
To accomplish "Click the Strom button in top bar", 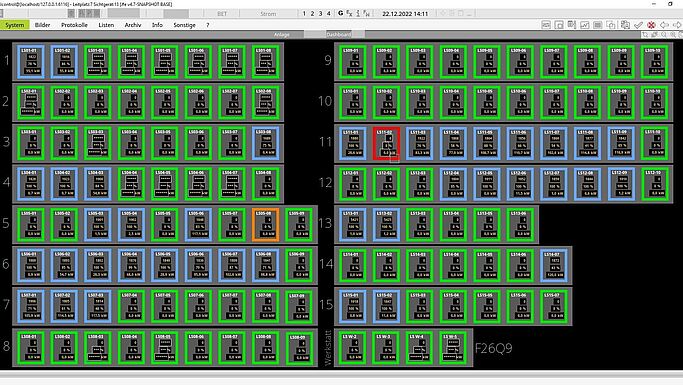I will click(x=268, y=14).
